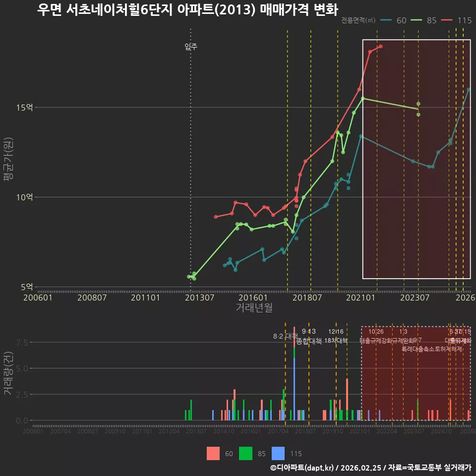476x476 pixels.
Task: Click the '201910' volume chart x-axis label
Action: (333, 431)
